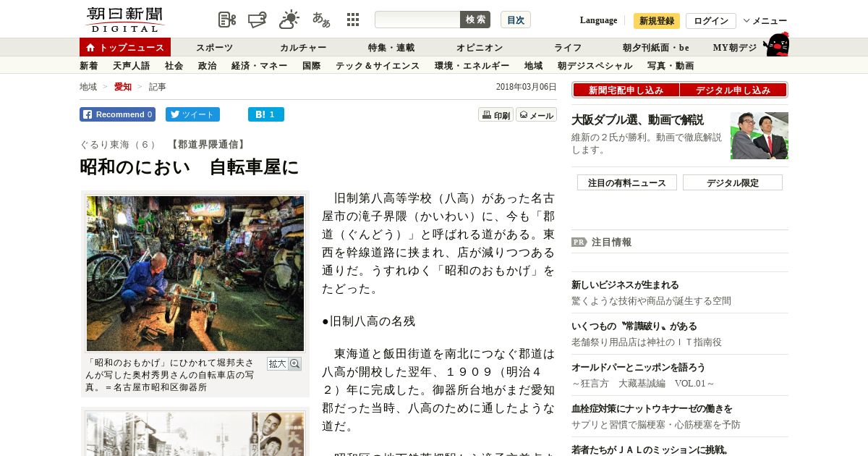Select 国際 in the sub navigation
The width and height of the screenshot is (868, 456).
click(x=312, y=66)
